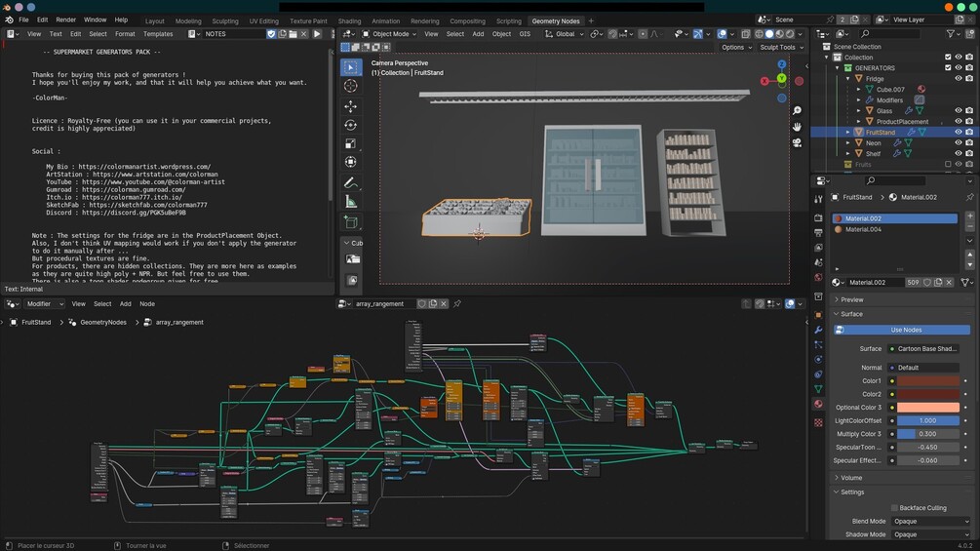Image resolution: width=980 pixels, height=551 pixels.
Task: Click the camera view icon in viewport
Action: click(x=797, y=142)
